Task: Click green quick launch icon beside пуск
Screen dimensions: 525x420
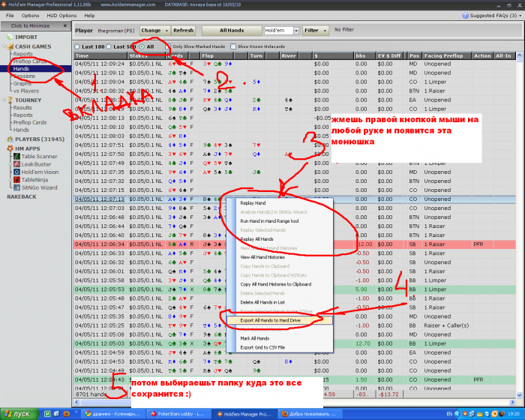Action: pyautogui.click(x=47, y=414)
